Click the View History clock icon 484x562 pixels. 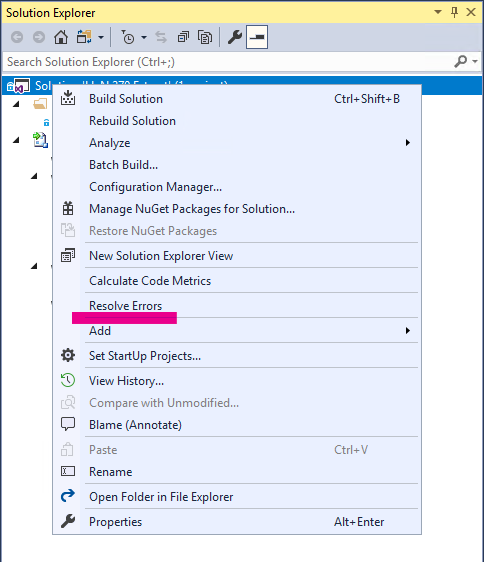point(68,380)
